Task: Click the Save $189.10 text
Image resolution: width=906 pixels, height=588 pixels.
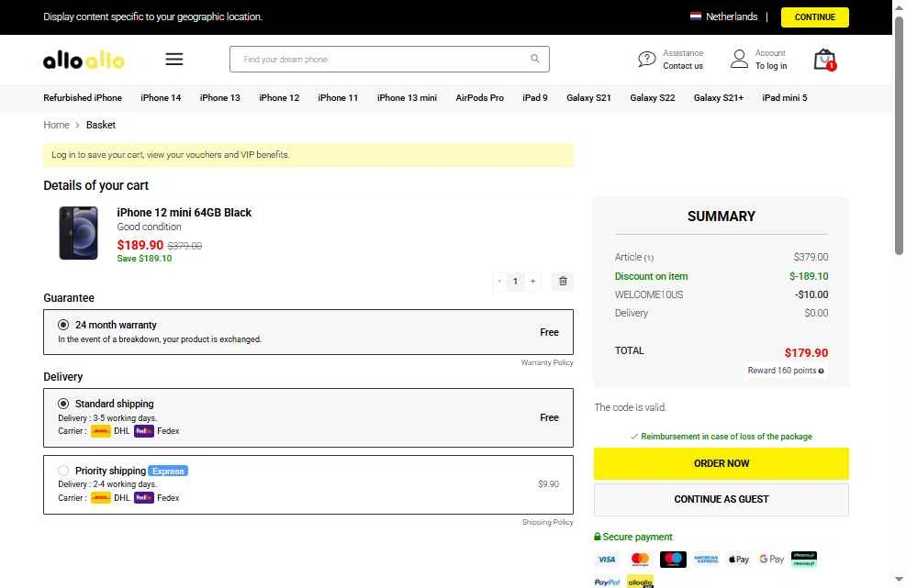Action: pyautogui.click(x=144, y=258)
